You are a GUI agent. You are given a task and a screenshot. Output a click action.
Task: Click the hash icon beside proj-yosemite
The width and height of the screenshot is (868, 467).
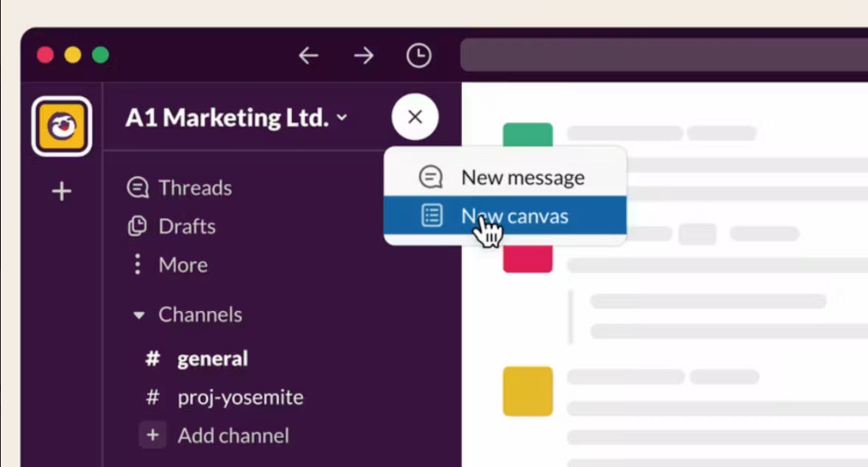(x=153, y=397)
